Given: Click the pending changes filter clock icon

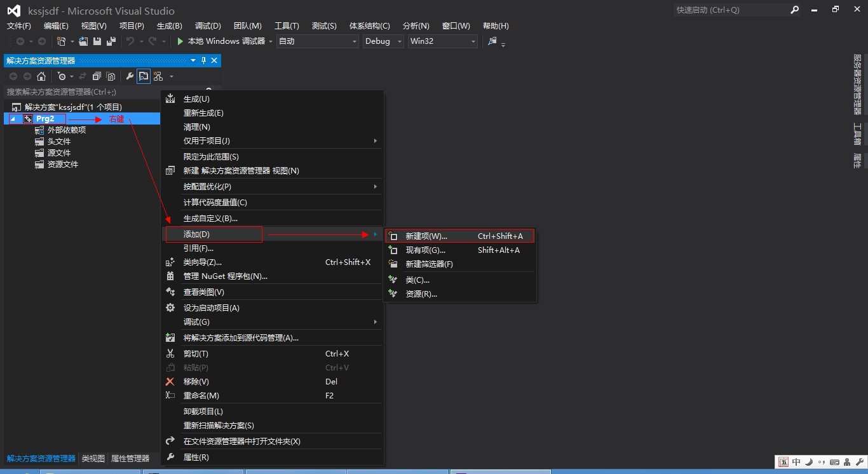Looking at the screenshot, I should tap(62, 76).
